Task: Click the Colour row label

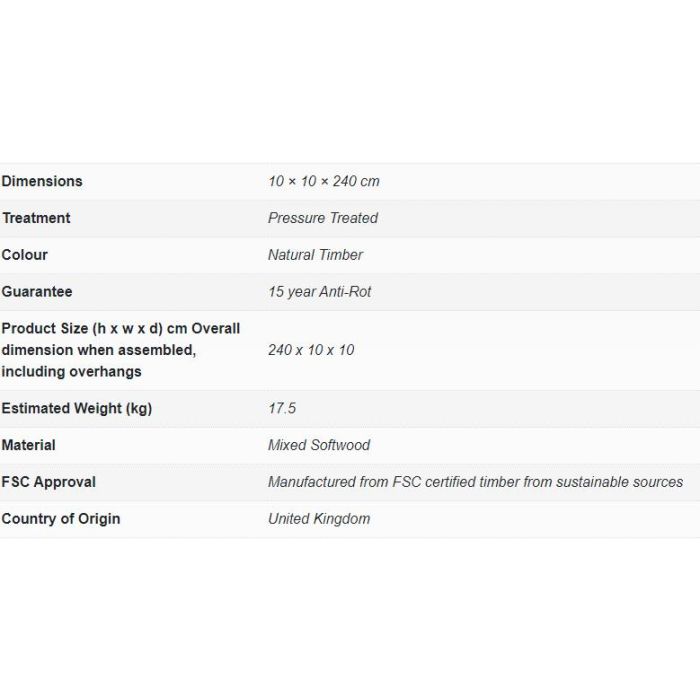Action: click(25, 255)
